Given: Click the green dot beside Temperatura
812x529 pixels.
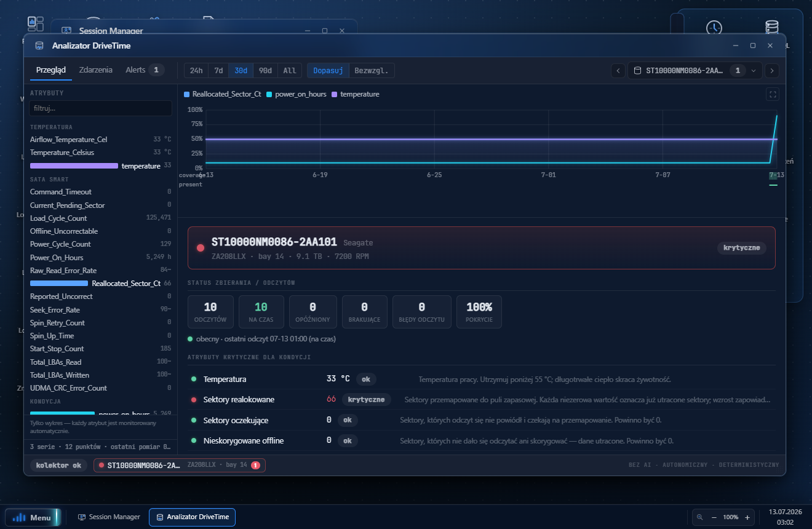Looking at the screenshot, I should (x=194, y=379).
